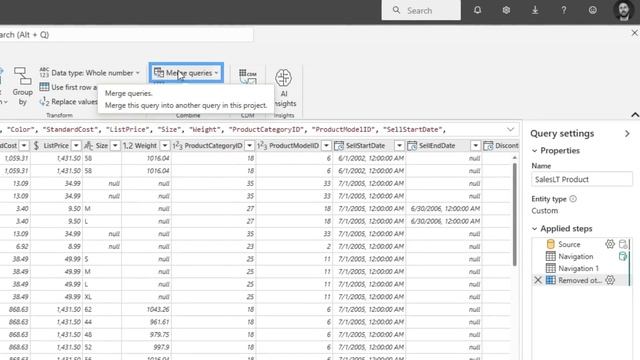Open SellEndDate column filter dropdown
Image resolution: width=640 pixels, height=360 pixels.
[x=476, y=145]
